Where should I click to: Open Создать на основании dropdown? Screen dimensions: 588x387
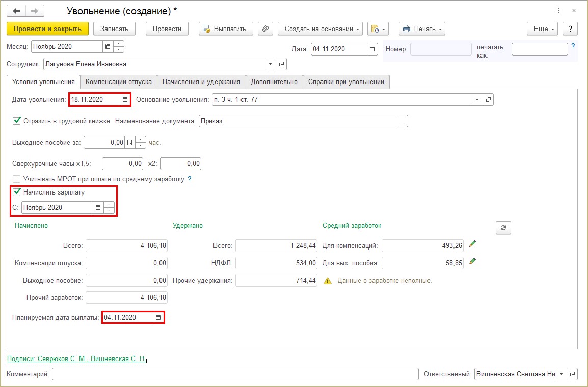tap(320, 29)
